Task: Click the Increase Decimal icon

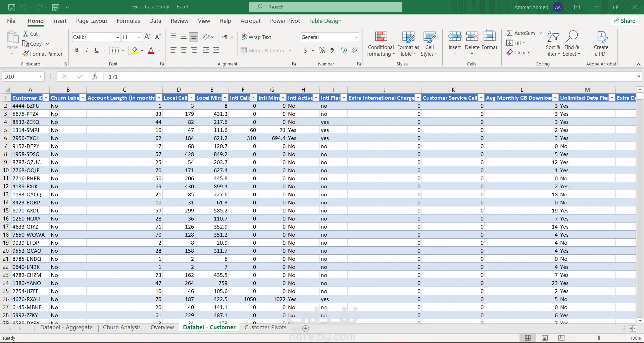Action: pyautogui.click(x=344, y=50)
